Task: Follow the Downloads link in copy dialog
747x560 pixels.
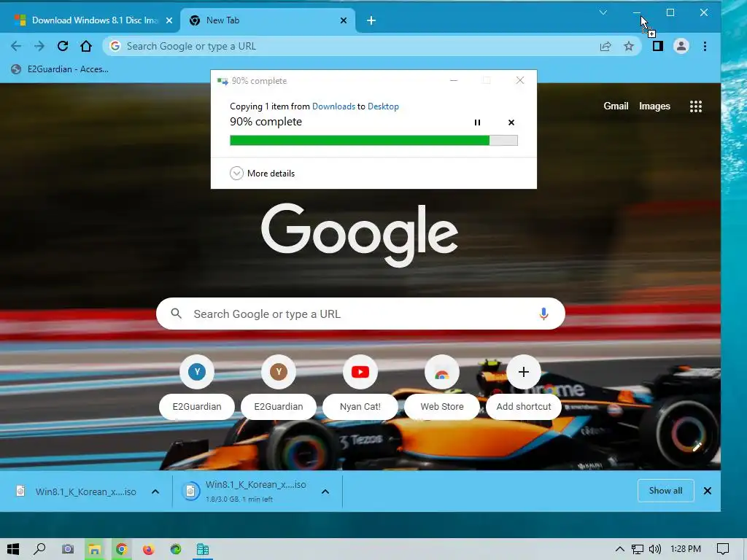Action: tap(333, 106)
